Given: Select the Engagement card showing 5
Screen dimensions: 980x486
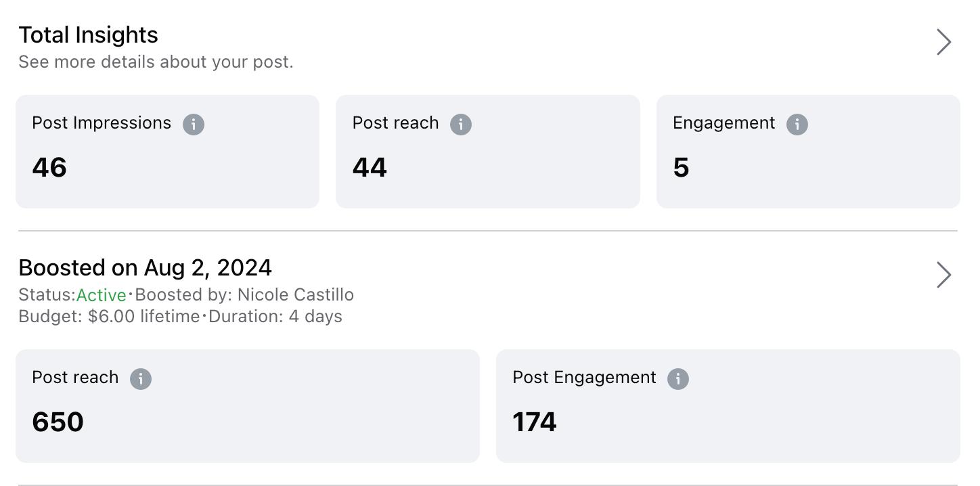Looking at the screenshot, I should point(808,152).
